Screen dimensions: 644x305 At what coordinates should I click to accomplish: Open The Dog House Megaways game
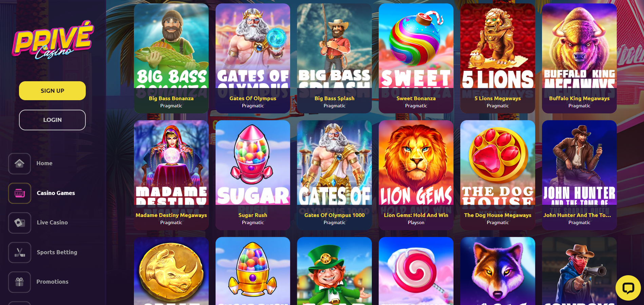coord(498,175)
